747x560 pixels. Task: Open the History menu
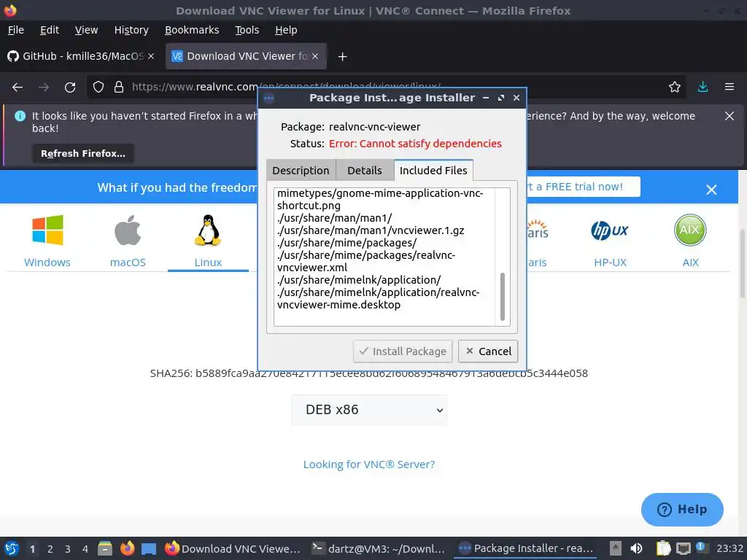click(x=131, y=30)
